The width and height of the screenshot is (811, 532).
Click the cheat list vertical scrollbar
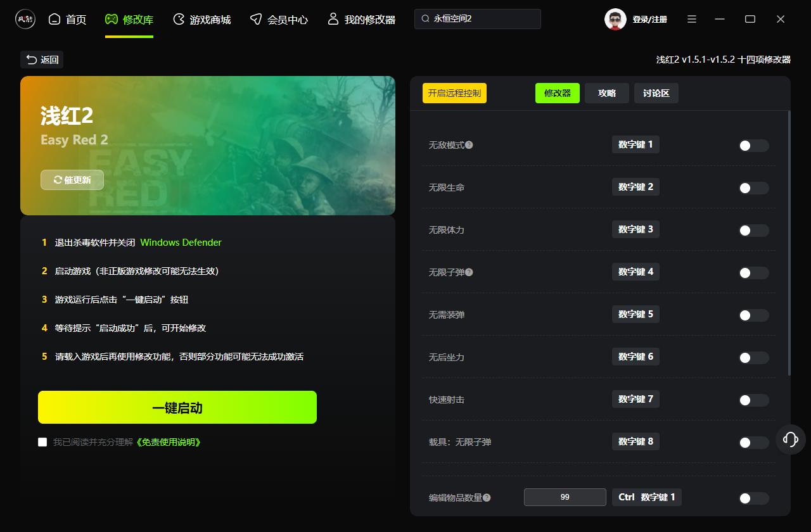pos(789,243)
